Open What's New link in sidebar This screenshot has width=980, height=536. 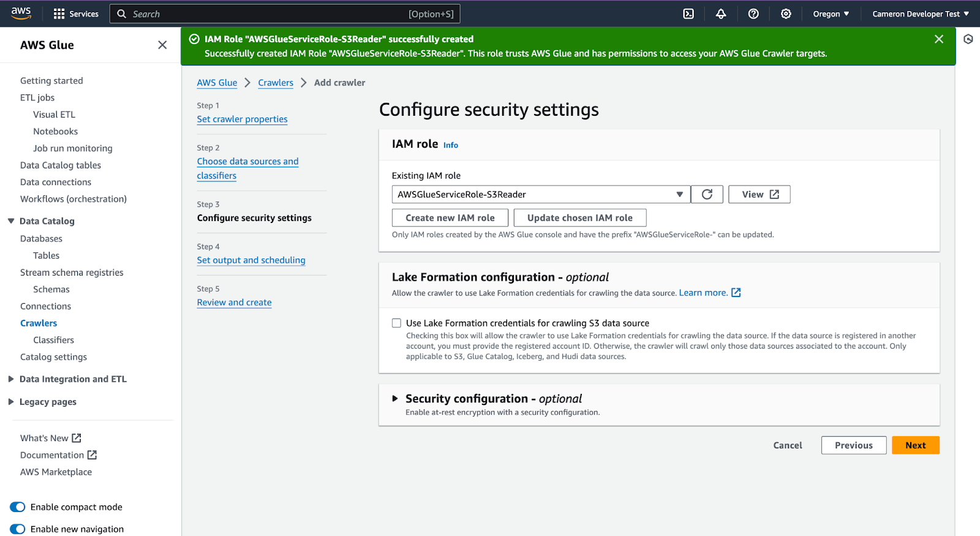[44, 438]
